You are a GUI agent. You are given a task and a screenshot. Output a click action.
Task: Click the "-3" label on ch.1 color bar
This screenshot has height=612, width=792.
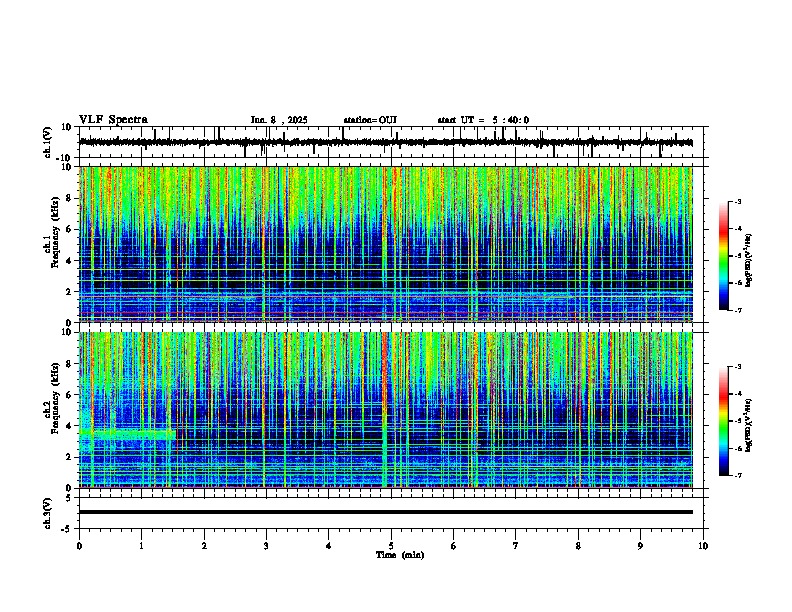(x=738, y=201)
